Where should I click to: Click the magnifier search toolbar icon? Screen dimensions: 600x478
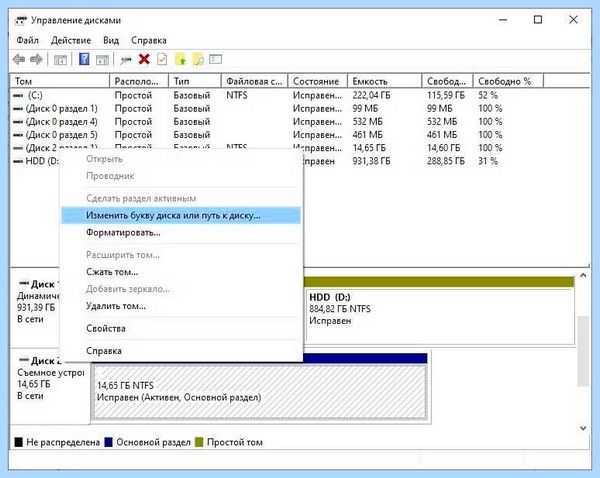pyautogui.click(x=198, y=59)
